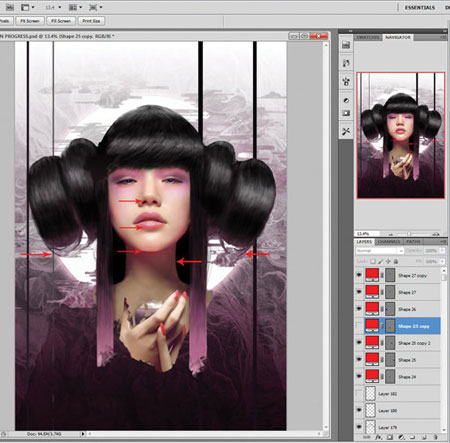This screenshot has height=443, width=450.
Task: Adjust the Navigator zoom slider
Action: tap(409, 234)
